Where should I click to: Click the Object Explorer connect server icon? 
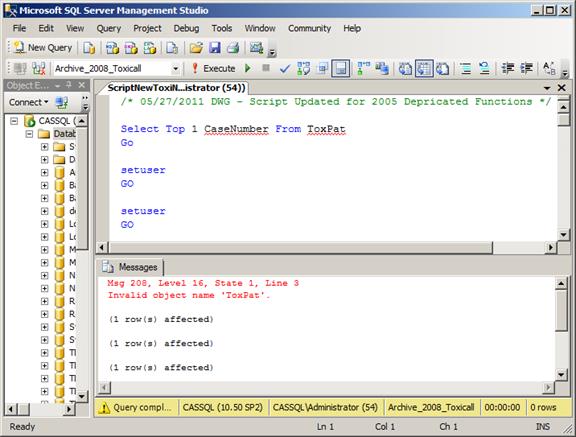coord(62,102)
